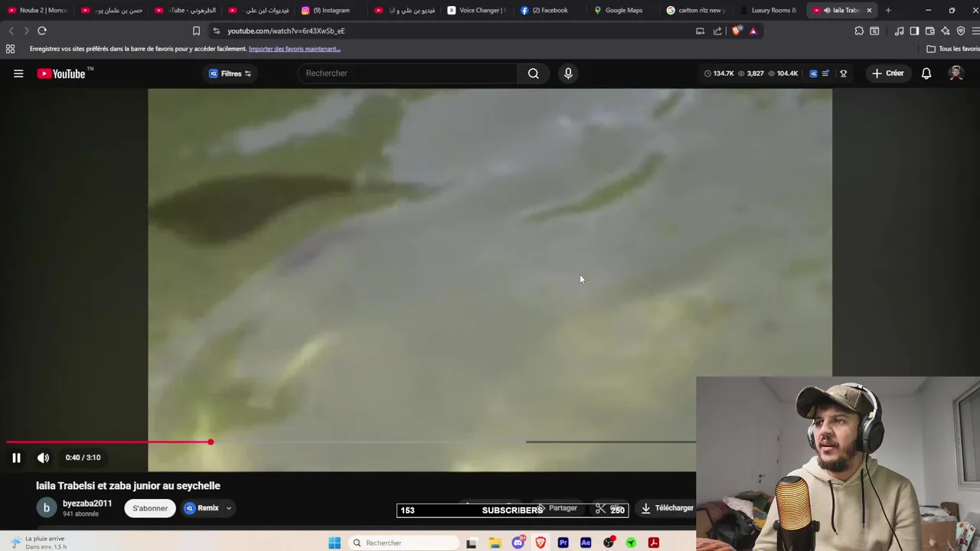Switch to the Luxury Rooms tab
This screenshot has height=551, width=980.
pos(769,10)
